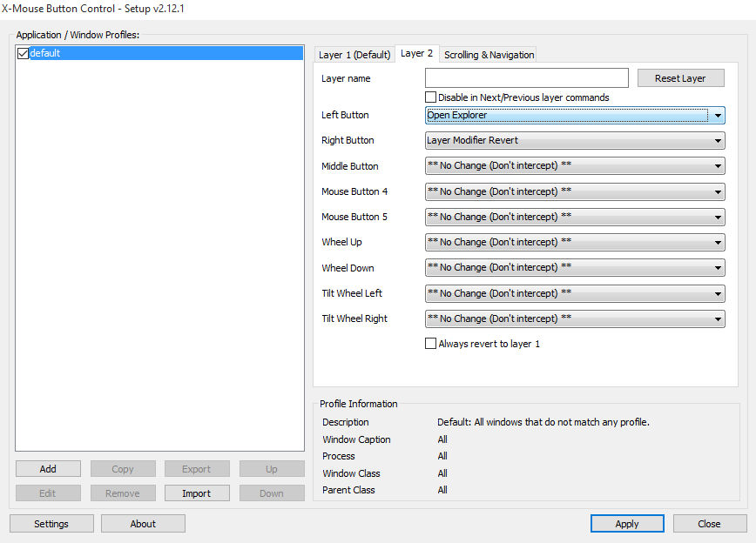
Task: Click the Mouse Button 4 label
Action: click(x=354, y=191)
